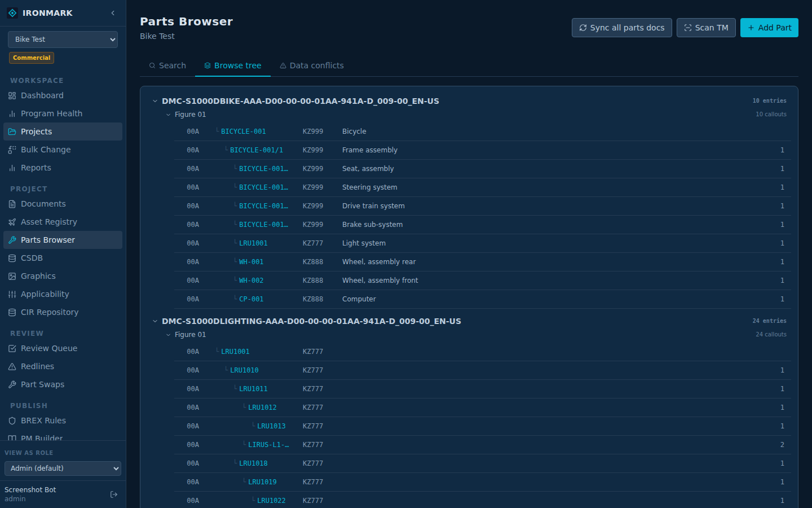
Task: Click the Redlines warning triangle icon
Action: 12,367
